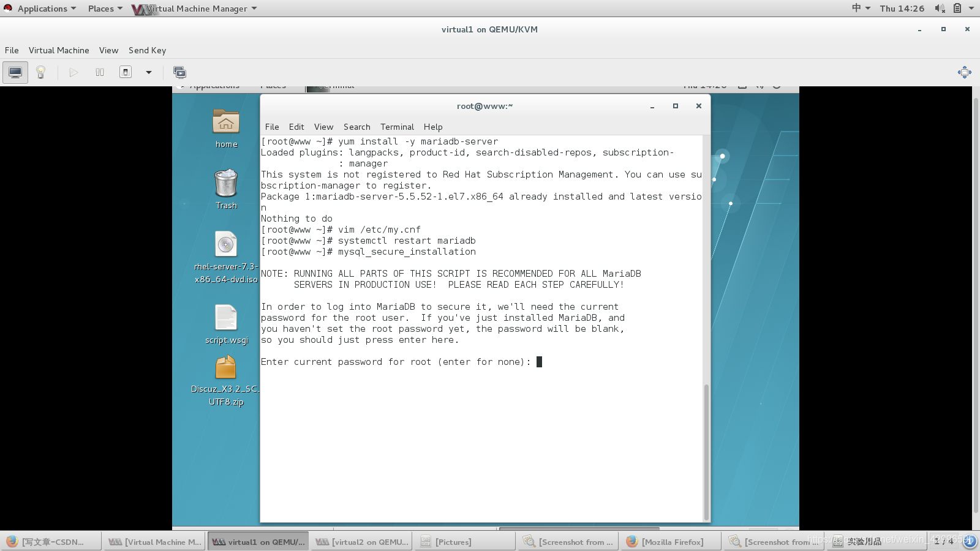Click the Red Hat logo icon
980x551 pixels.
tap(8, 8)
